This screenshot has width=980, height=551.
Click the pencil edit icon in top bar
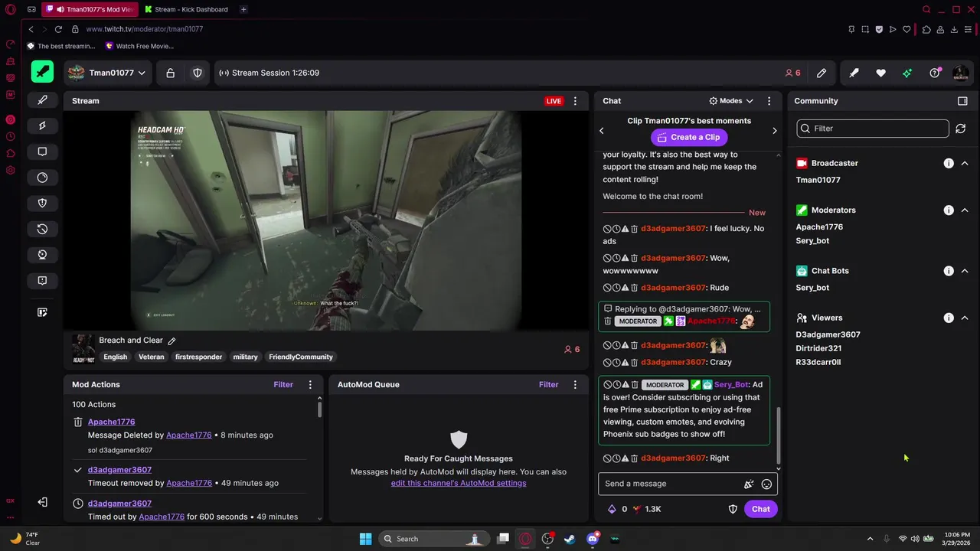822,73
